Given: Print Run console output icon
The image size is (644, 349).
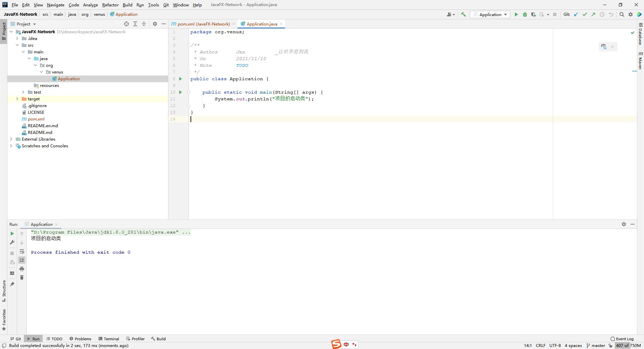Looking at the screenshot, I should (22, 269).
